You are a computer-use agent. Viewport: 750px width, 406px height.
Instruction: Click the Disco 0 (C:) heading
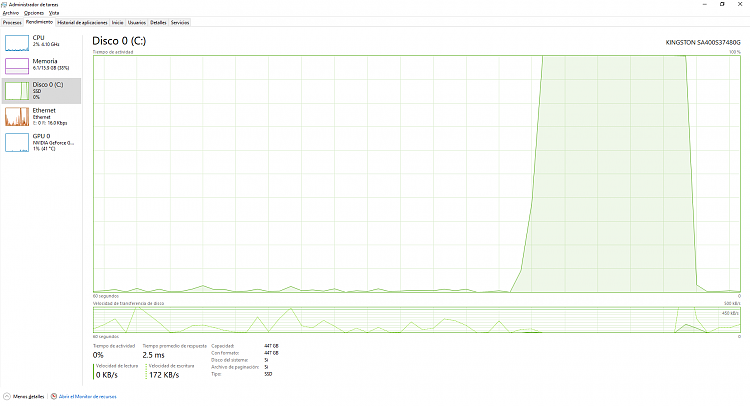click(119, 41)
